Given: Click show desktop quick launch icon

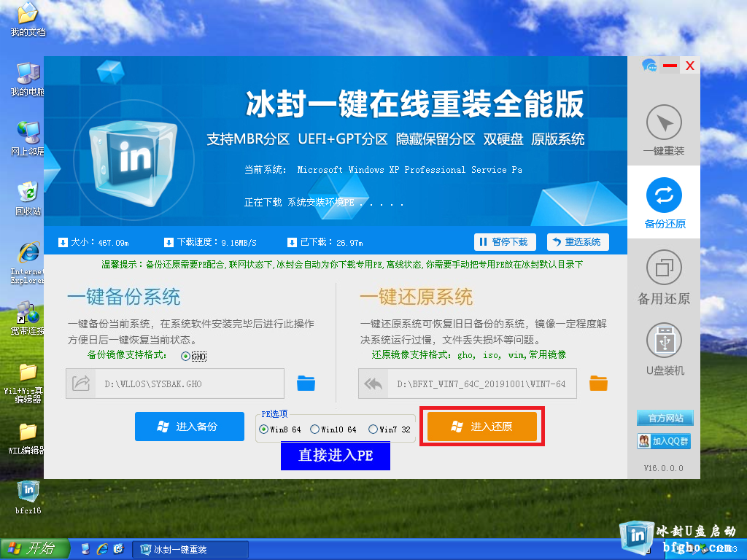Looking at the screenshot, I should [86, 549].
